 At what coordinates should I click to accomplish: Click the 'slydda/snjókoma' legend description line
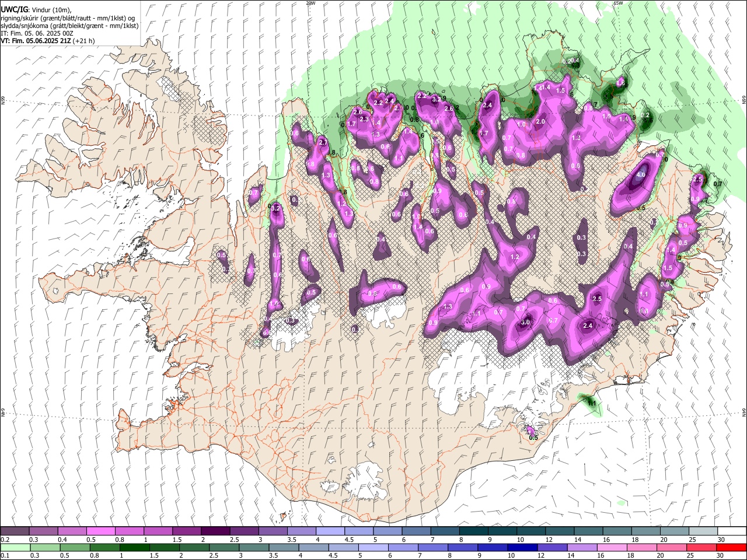pyautogui.click(x=69, y=26)
